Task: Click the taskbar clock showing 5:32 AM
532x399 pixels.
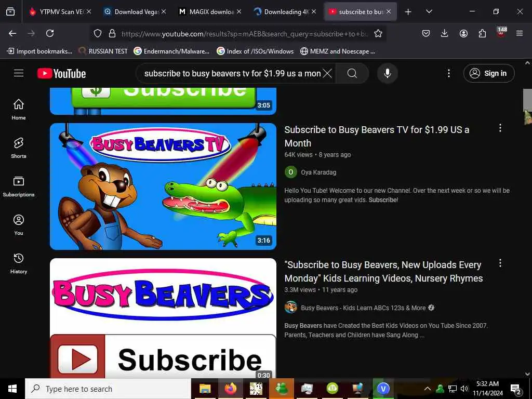Action: 487,389
